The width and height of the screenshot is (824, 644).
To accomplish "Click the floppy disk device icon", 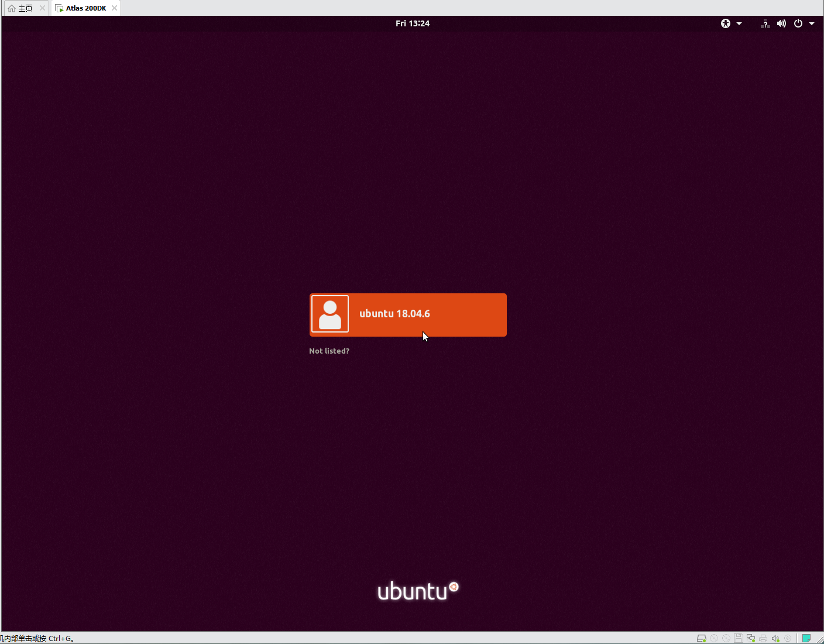I will (x=739, y=638).
